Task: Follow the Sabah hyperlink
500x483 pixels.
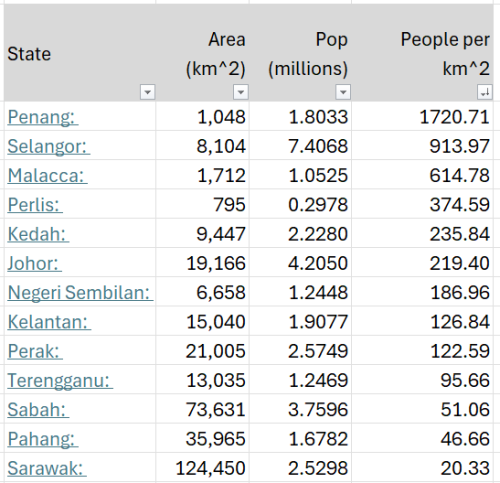Action: 38,410
